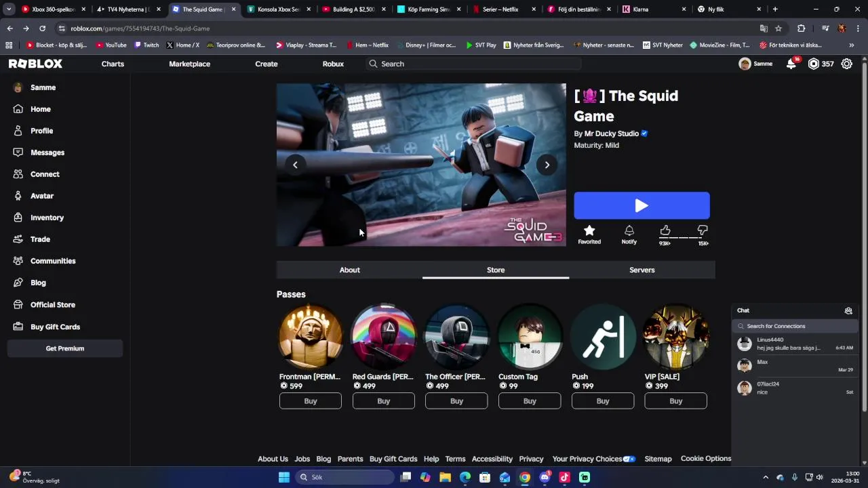Image resolution: width=868 pixels, height=488 pixels.
Task: Reload the page with the browser refresh icon
Action: [42, 28]
